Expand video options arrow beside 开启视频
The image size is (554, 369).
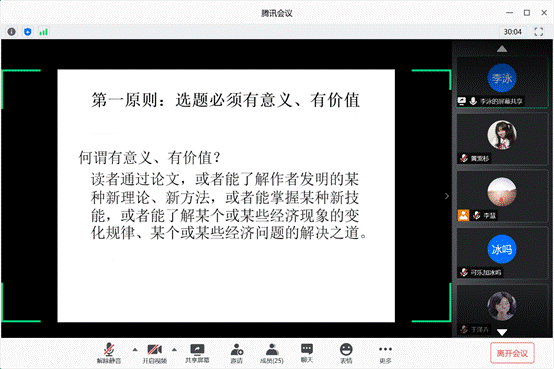(174, 350)
